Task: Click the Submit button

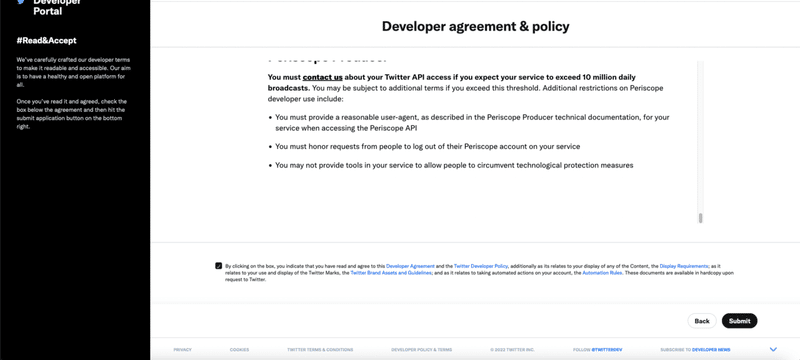Action: (739, 321)
